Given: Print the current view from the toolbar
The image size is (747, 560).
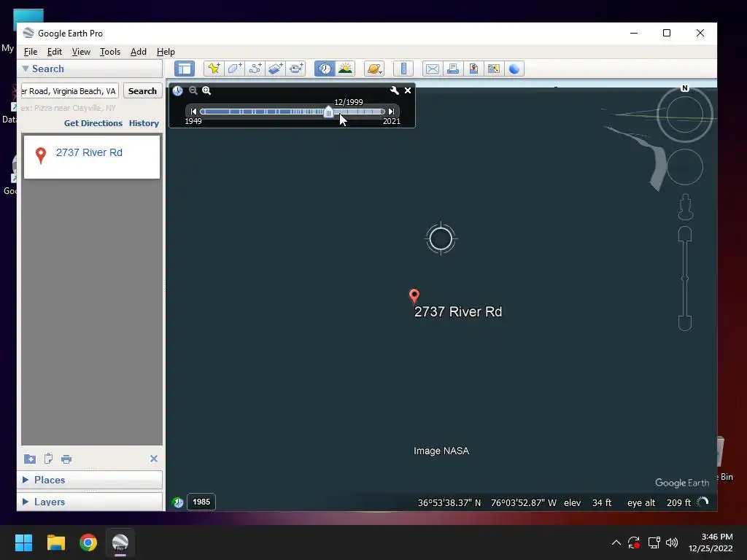Looking at the screenshot, I should [452, 69].
